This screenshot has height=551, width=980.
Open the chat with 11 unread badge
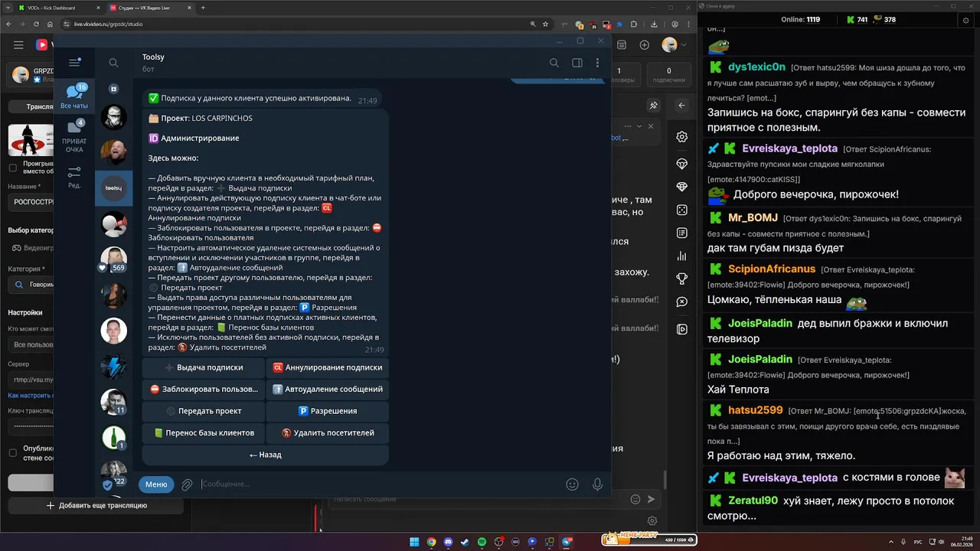(113, 402)
